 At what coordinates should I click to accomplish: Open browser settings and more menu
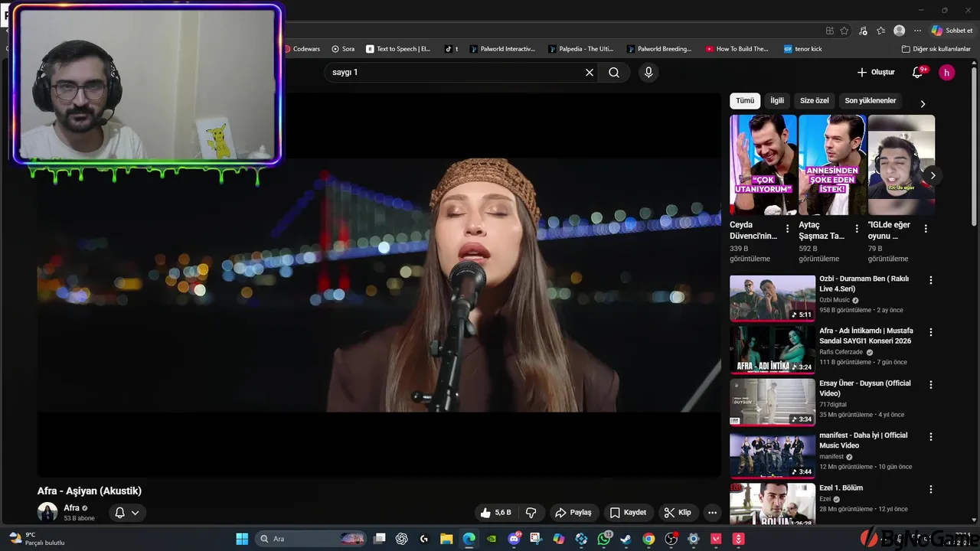(x=917, y=31)
